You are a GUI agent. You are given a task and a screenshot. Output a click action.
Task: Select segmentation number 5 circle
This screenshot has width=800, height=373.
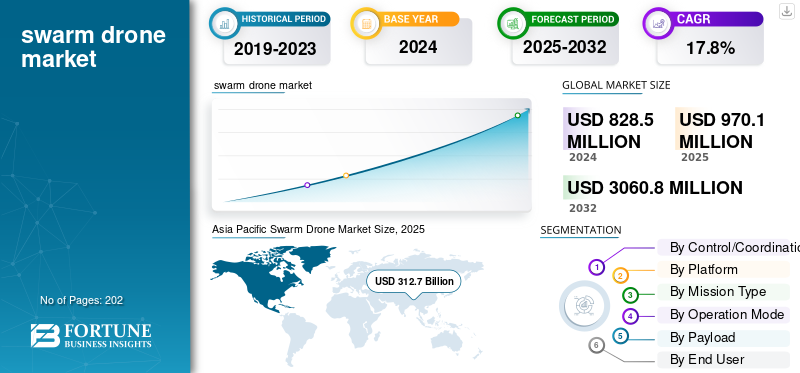point(620,336)
